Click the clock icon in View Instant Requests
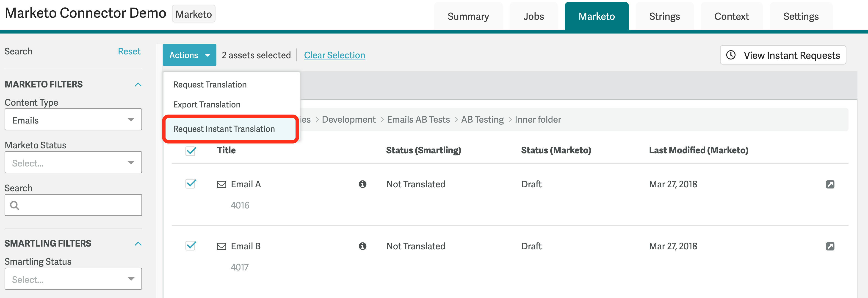This screenshot has height=298, width=868. (x=730, y=55)
